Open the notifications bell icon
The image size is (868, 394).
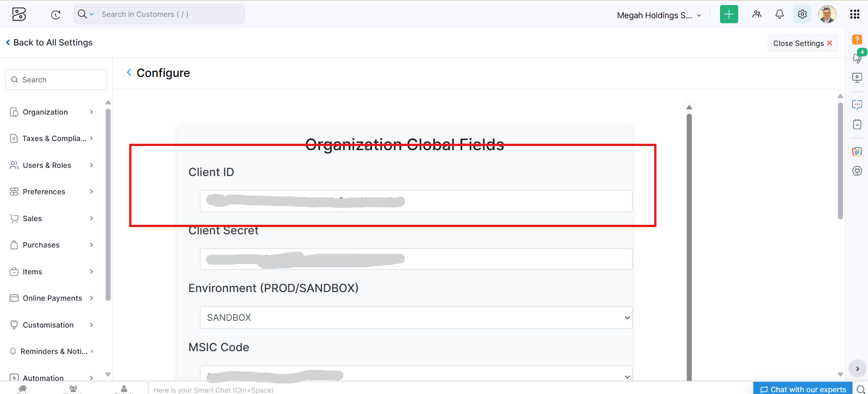[780, 14]
